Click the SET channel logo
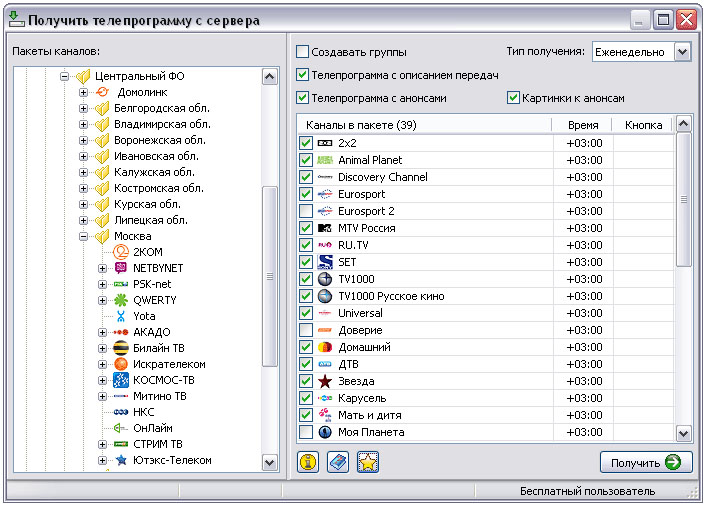Viewport: 705px width, 505px height. tap(325, 262)
